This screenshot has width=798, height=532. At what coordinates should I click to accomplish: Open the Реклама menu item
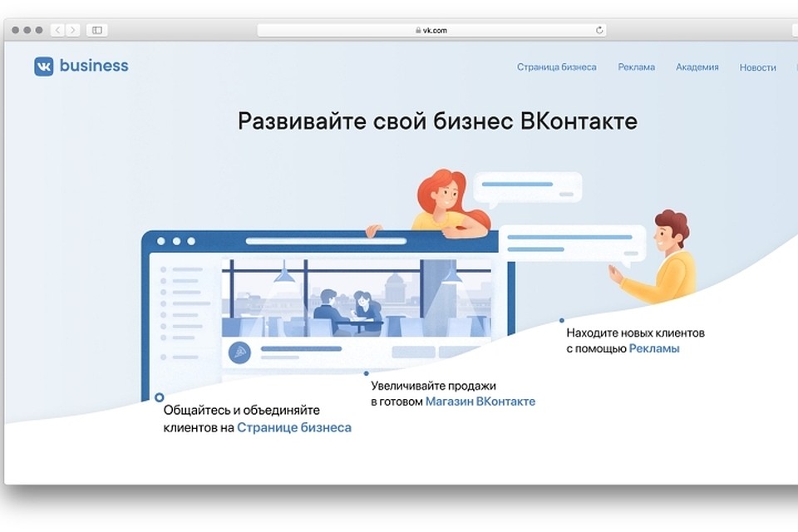(636, 66)
